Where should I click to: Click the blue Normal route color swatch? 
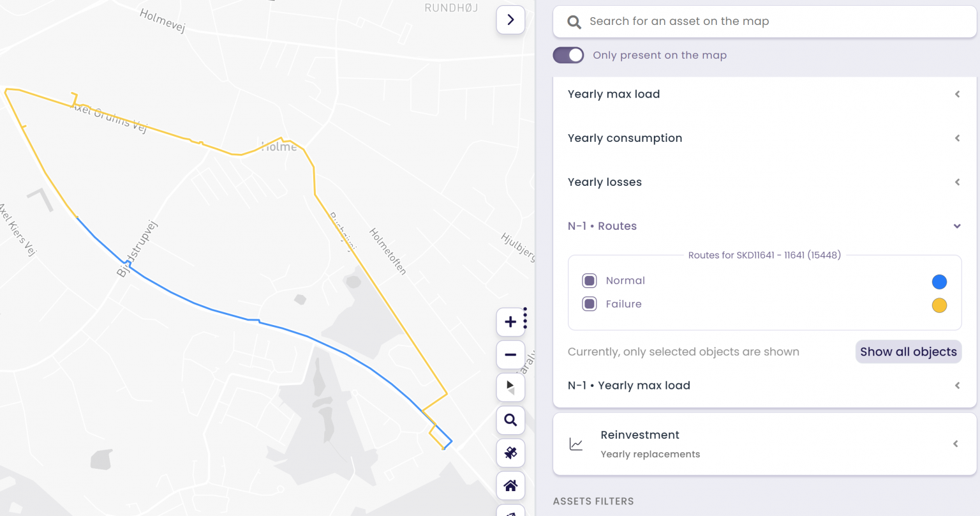point(939,282)
